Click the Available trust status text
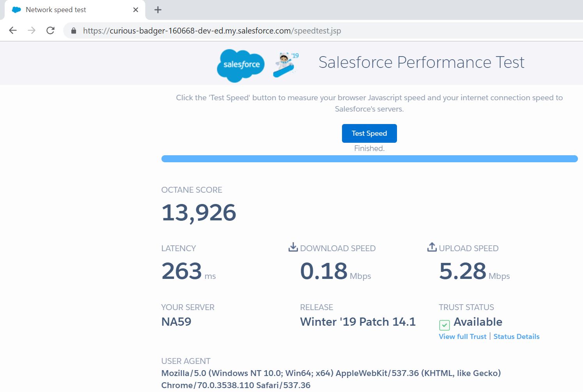Image resolution: width=583 pixels, height=392 pixels. (478, 322)
